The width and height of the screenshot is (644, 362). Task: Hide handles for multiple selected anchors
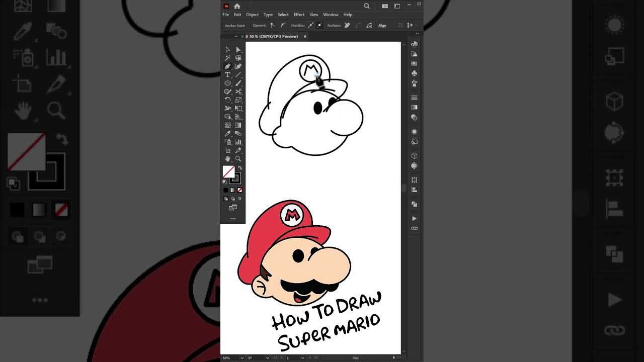pos(319,25)
